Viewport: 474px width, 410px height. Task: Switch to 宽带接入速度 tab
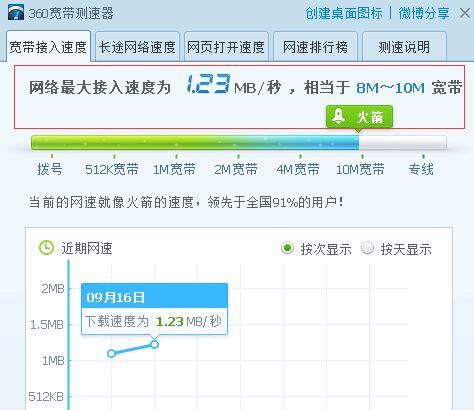[x=48, y=46]
